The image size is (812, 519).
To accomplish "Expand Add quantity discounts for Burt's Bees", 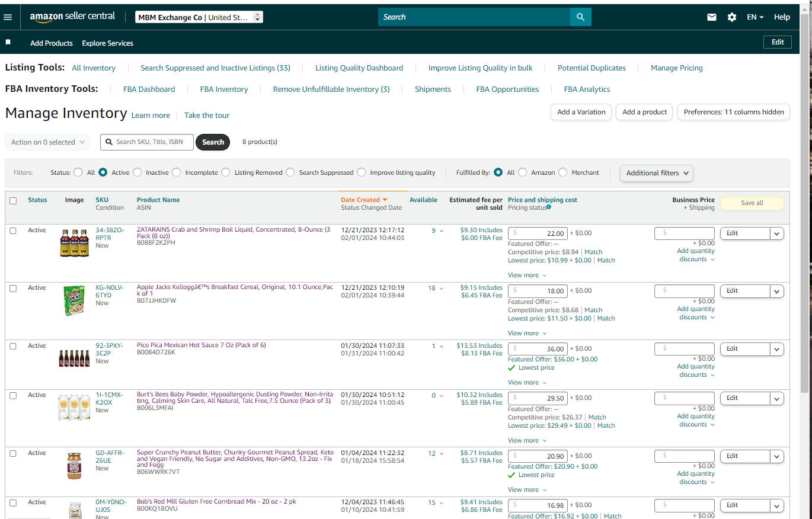I will tap(696, 420).
